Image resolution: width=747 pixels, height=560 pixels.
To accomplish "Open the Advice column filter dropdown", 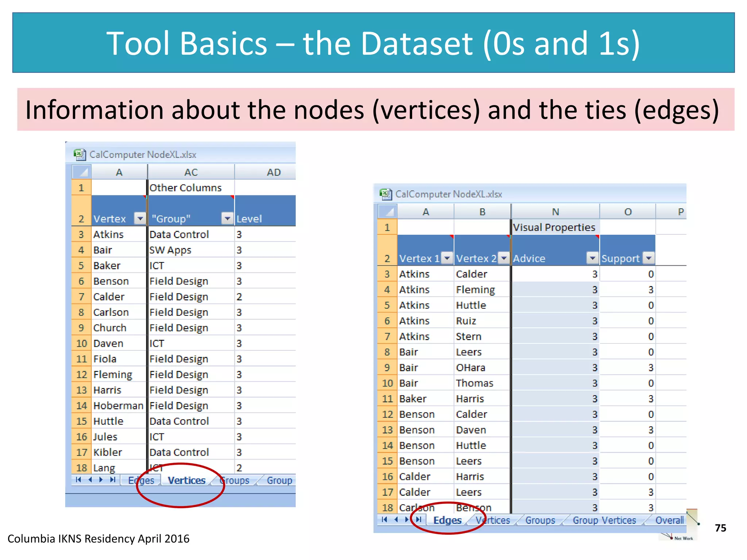I will tap(592, 258).
